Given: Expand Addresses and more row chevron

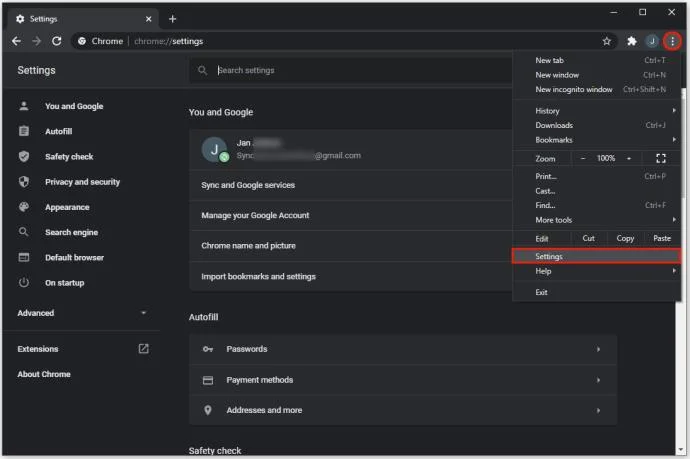Looking at the screenshot, I should [x=598, y=410].
